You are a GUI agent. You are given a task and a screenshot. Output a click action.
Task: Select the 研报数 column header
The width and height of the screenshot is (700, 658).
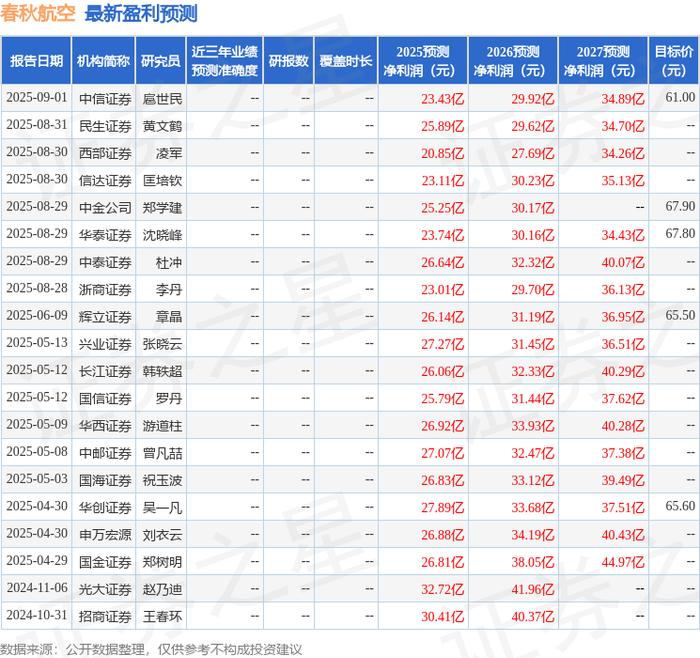pos(288,61)
